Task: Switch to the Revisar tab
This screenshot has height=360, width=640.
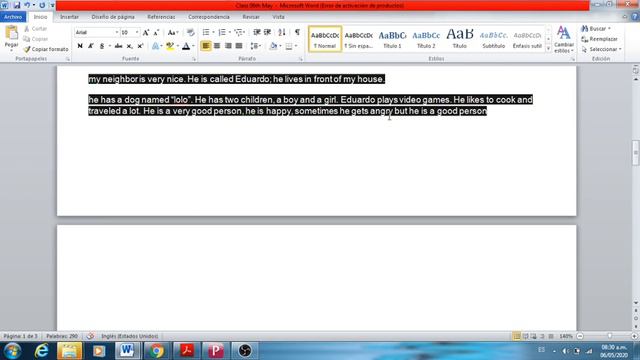Action: point(251,17)
